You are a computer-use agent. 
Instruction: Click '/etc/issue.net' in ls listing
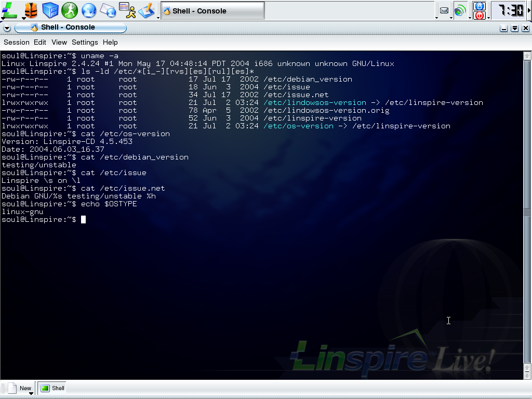(x=296, y=95)
